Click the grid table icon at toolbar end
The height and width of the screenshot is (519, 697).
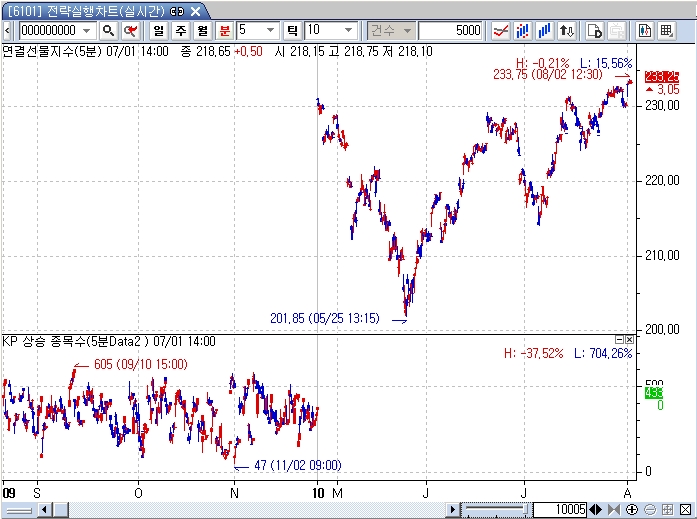(665, 31)
